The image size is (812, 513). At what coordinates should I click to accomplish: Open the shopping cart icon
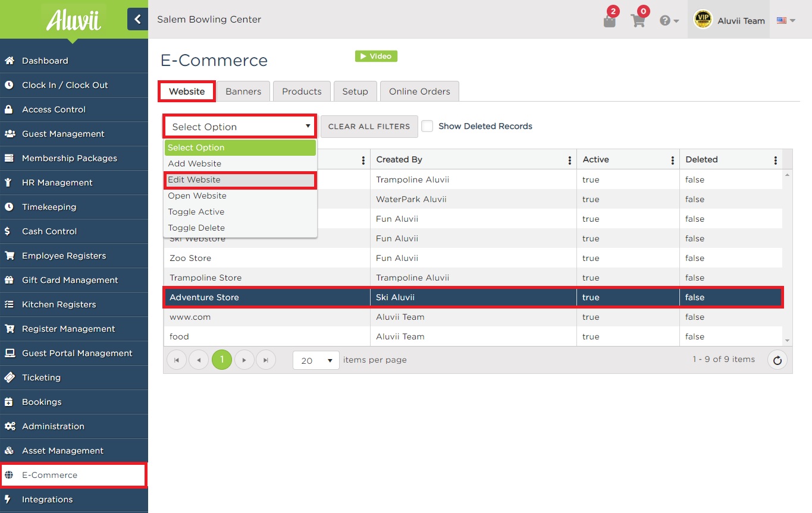(x=638, y=21)
